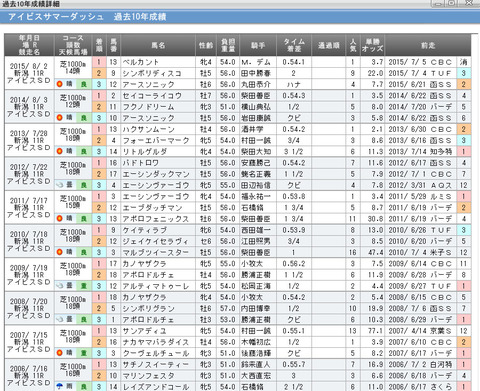Click the sunny weather icon for the 2007 race
Image resolution: width=480 pixels, height=391 pixels.
60,353
